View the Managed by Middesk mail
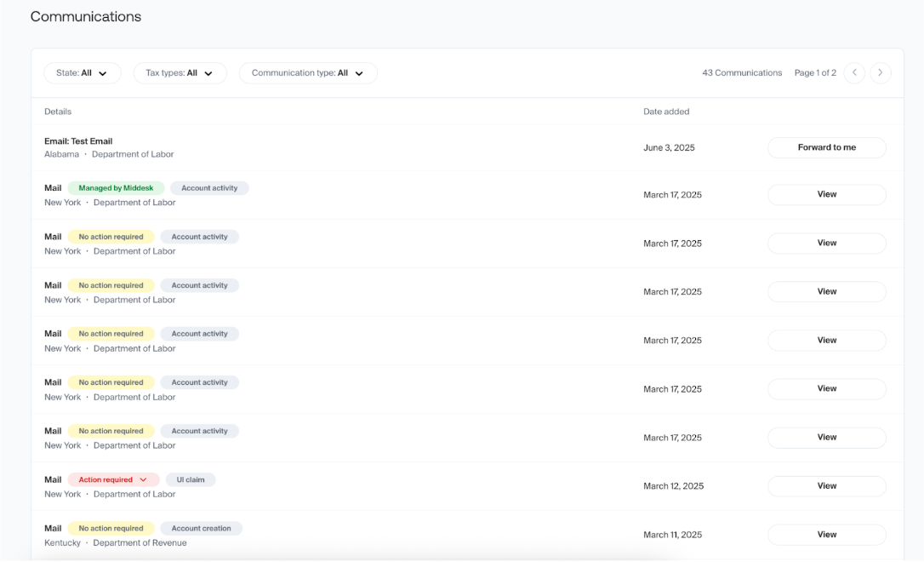Screen dimensions: 924x562 [826, 195]
